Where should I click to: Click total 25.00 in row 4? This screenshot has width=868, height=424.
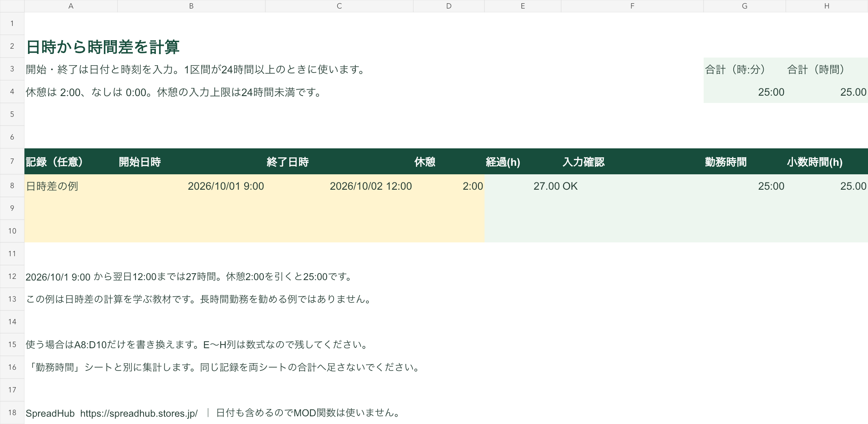pos(853,92)
